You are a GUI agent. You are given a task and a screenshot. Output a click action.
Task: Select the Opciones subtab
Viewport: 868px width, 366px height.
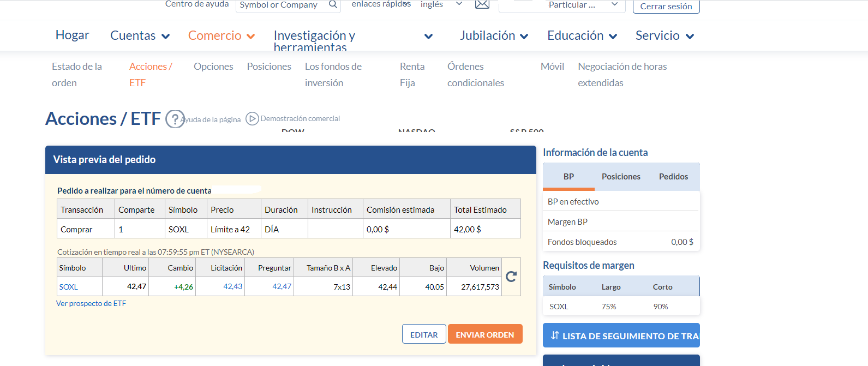[x=213, y=67]
